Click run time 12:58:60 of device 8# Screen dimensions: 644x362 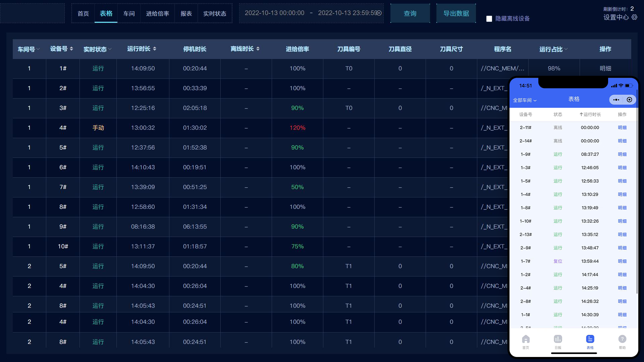(143, 207)
